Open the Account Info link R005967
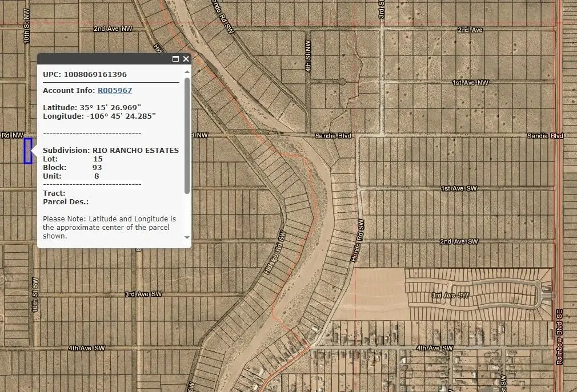Image resolution: width=577 pixels, height=392 pixels. click(x=114, y=90)
